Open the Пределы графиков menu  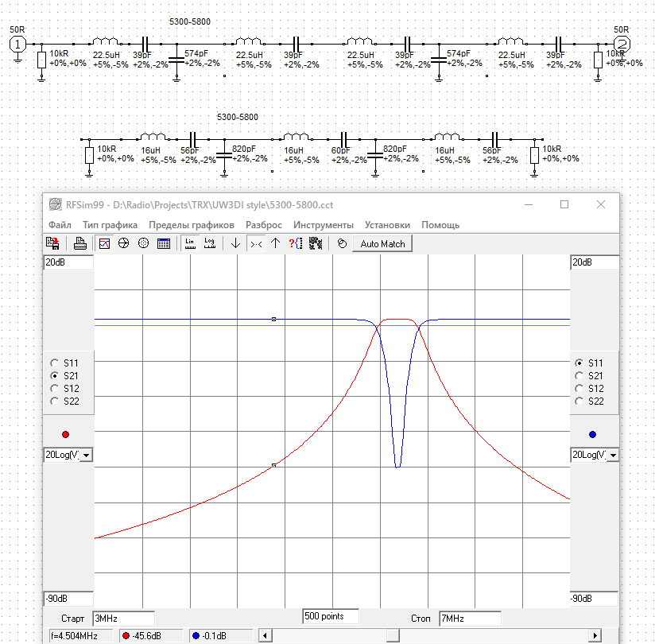click(192, 225)
